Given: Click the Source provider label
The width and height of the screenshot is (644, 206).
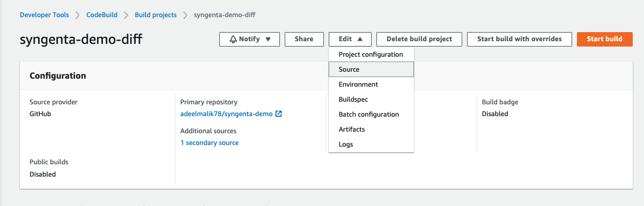Looking at the screenshot, I should (x=54, y=102).
